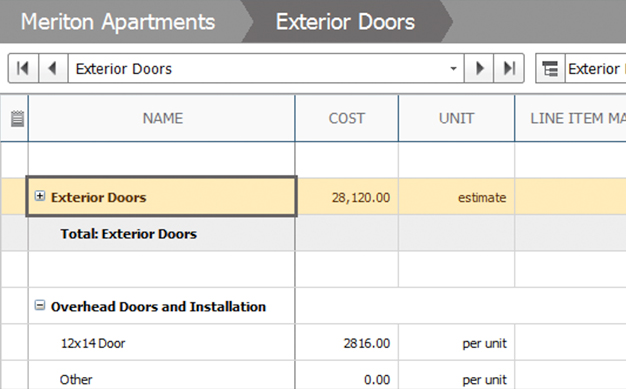Go to first record navigation arrow
This screenshot has height=389, width=626.
coord(23,68)
